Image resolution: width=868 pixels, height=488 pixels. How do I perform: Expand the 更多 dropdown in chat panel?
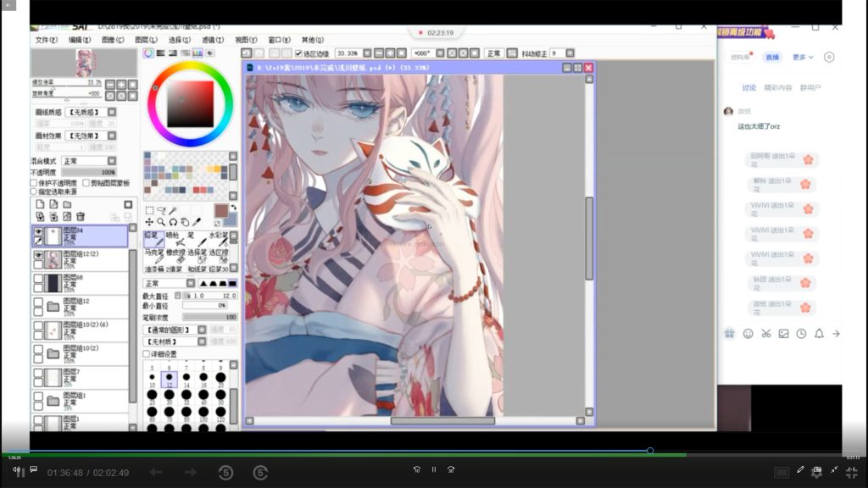pyautogui.click(x=803, y=58)
